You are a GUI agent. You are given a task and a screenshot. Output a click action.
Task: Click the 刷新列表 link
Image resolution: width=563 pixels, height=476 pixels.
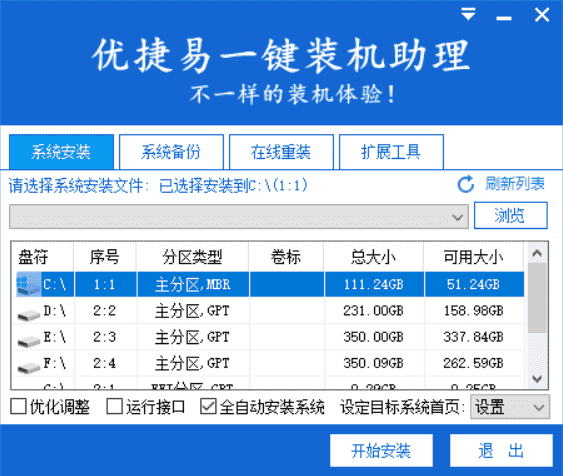pyautogui.click(x=515, y=184)
